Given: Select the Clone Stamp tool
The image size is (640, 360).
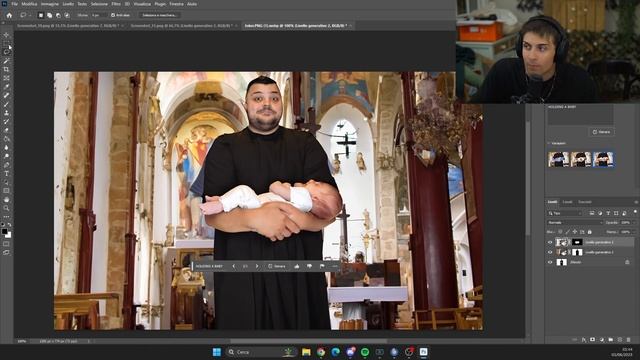Looking at the screenshot, I should 6,113.
